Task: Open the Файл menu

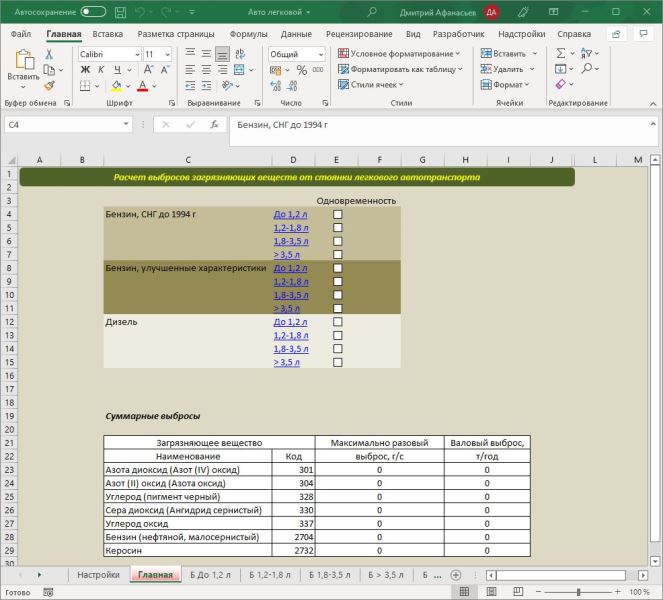Action: (21, 34)
